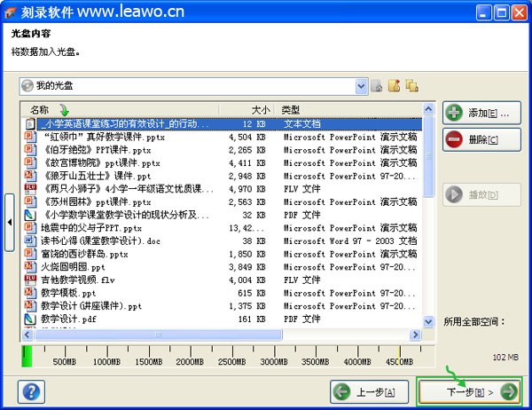Open the 我的光盘 disc dropdown

coord(362,86)
